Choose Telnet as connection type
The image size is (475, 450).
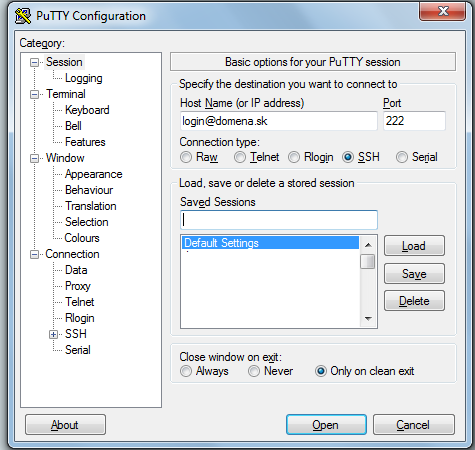point(240,157)
